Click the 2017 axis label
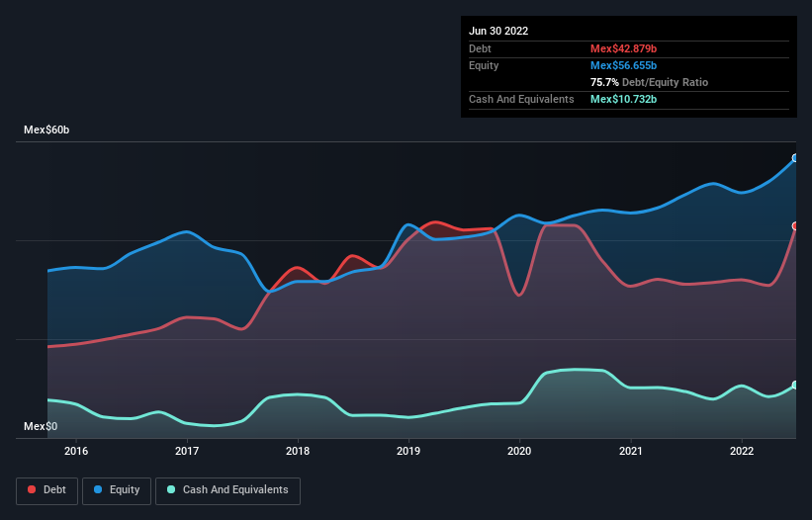This screenshot has width=812, height=520. pyautogui.click(x=187, y=451)
